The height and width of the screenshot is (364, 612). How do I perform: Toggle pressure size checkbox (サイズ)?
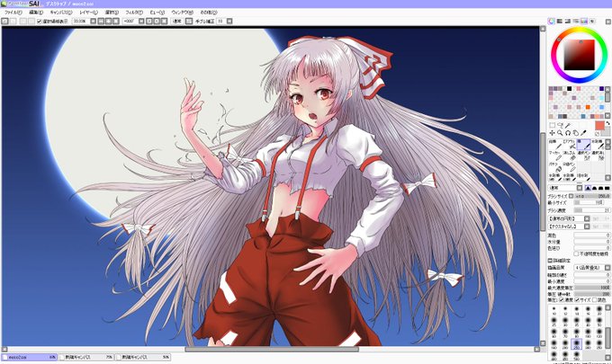coord(577,299)
